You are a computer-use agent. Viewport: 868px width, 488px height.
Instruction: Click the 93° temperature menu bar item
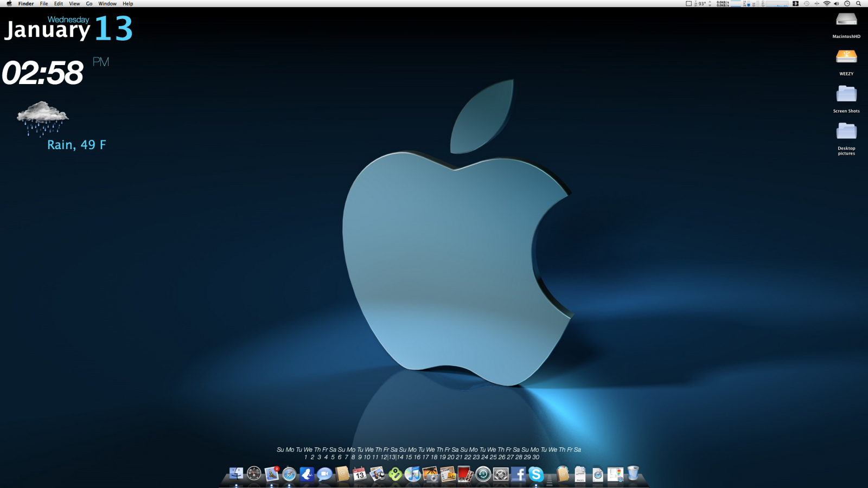[x=703, y=4]
